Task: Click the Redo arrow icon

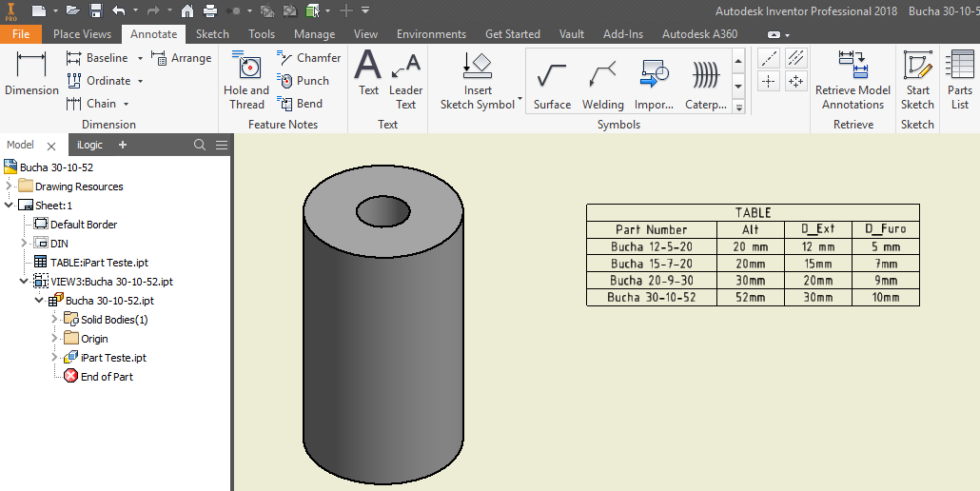Action: click(153, 10)
